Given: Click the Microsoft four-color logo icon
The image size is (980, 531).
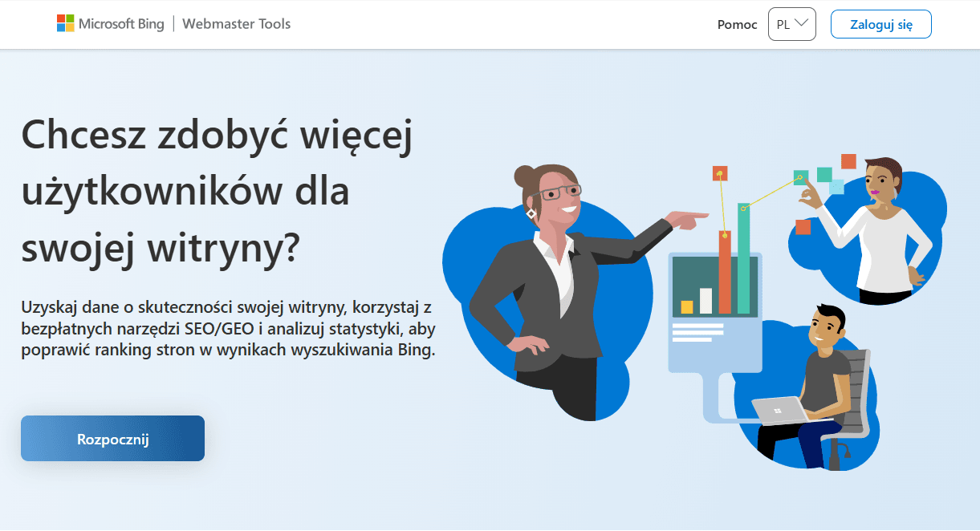Looking at the screenshot, I should coord(66,24).
